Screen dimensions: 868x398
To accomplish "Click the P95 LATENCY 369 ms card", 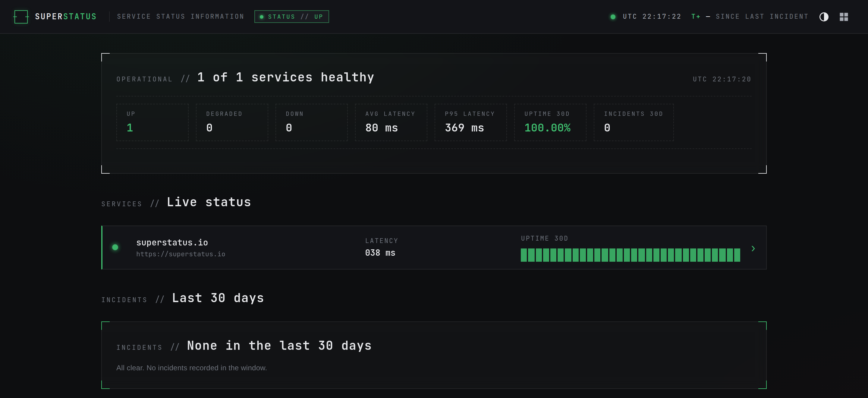I will (470, 122).
